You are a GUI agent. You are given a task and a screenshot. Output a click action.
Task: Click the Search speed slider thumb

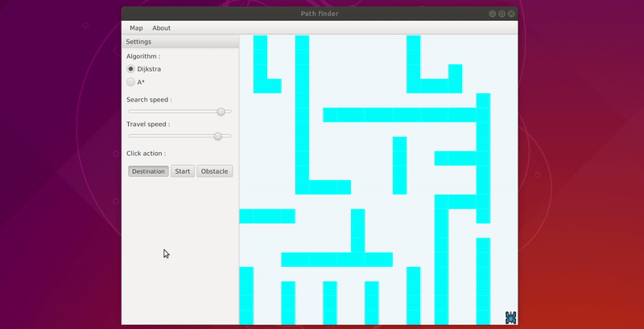[x=221, y=112]
